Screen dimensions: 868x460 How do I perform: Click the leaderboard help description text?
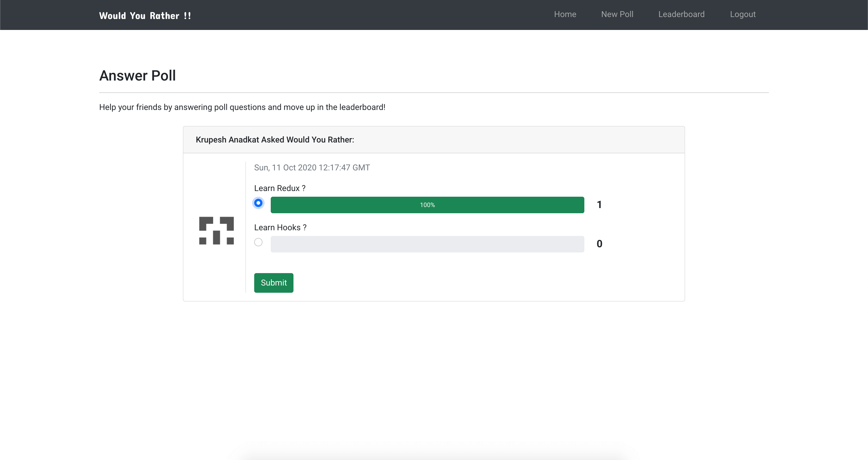coord(242,107)
